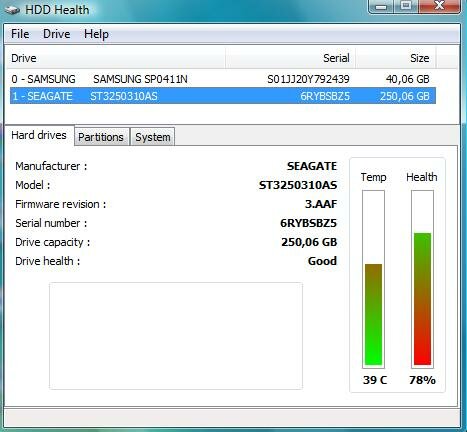Maximize the HDD Health window
Image resolution: width=467 pixels, height=432 pixels.
click(406, 7)
